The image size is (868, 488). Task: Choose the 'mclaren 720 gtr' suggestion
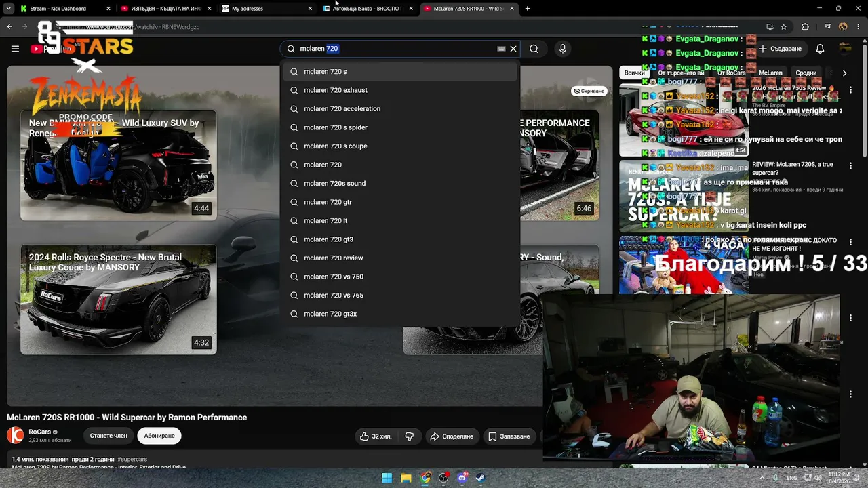tap(401, 202)
